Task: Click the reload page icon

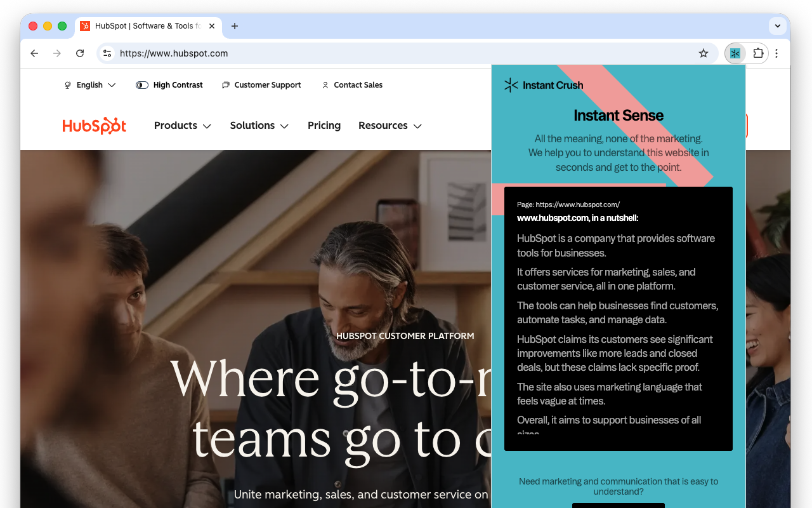Action: [80, 53]
